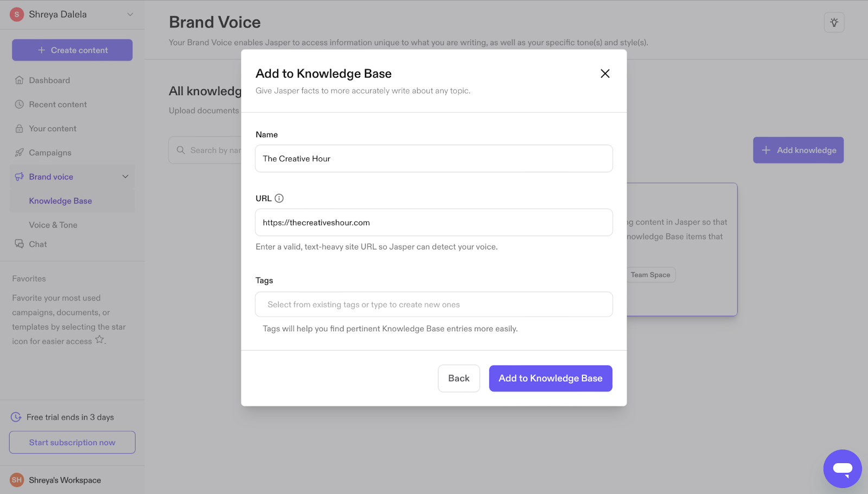The image size is (868, 494).
Task: Expand the Shreya Dalela account dropdown
Action: pyautogui.click(x=130, y=14)
